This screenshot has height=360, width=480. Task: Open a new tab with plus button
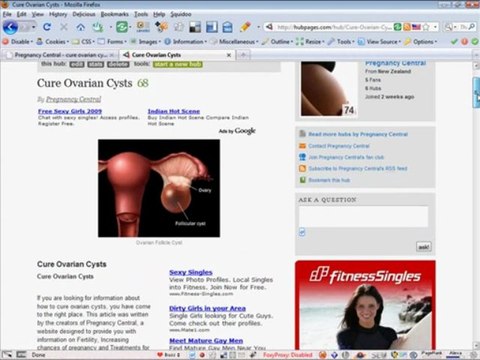tap(243, 55)
